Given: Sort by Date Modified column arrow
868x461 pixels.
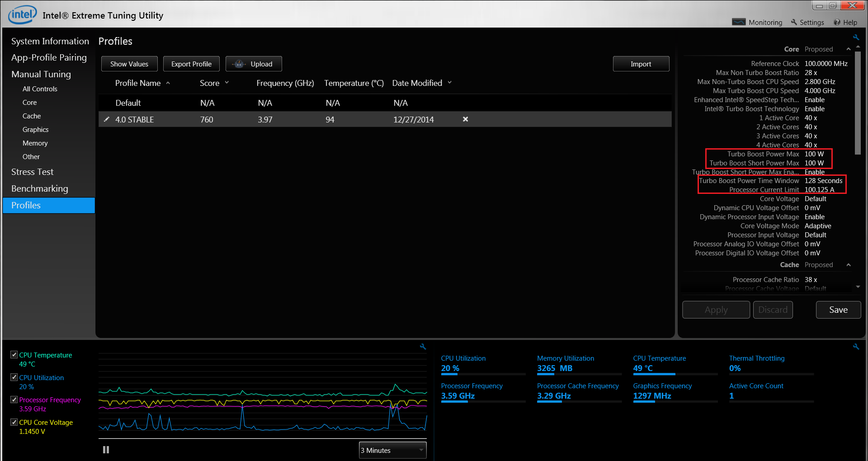Looking at the screenshot, I should point(450,83).
